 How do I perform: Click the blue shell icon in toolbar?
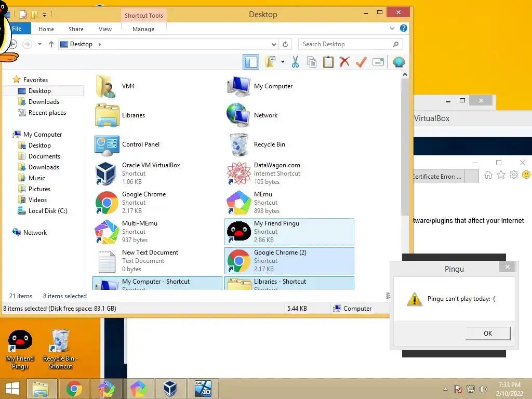(398, 62)
